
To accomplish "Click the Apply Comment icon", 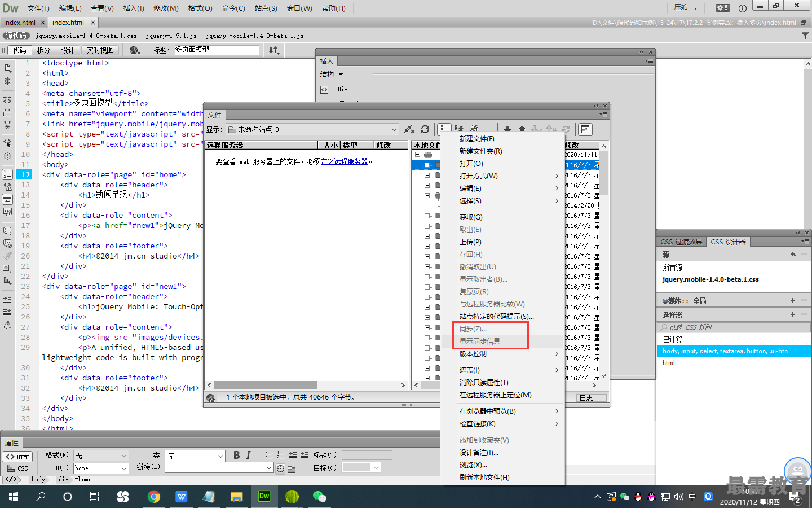I will pos(7,230).
